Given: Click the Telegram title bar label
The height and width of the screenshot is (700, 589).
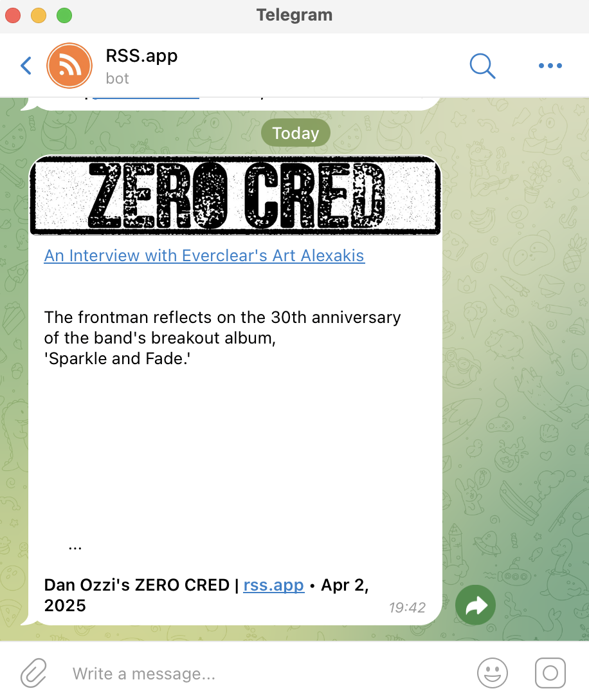Looking at the screenshot, I should click(294, 15).
